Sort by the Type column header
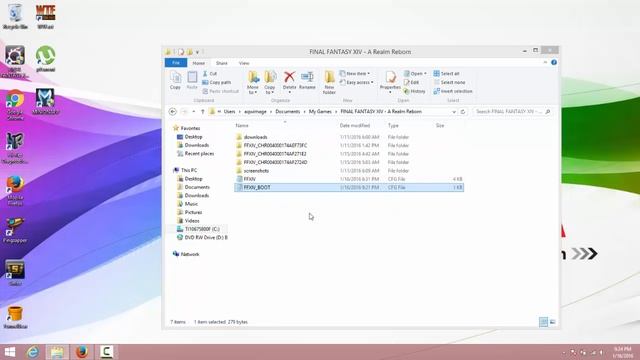Image resolution: width=640 pixels, height=360 pixels. (393, 126)
